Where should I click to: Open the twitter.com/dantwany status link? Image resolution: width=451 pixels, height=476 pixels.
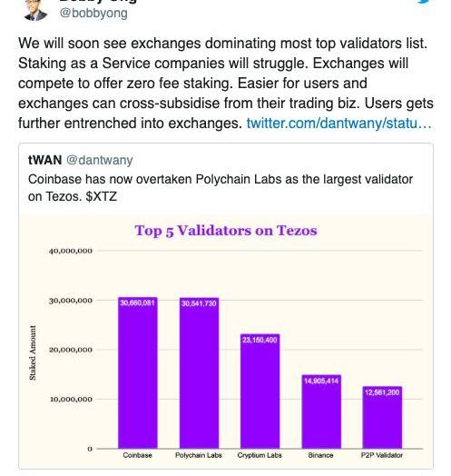[338, 124]
